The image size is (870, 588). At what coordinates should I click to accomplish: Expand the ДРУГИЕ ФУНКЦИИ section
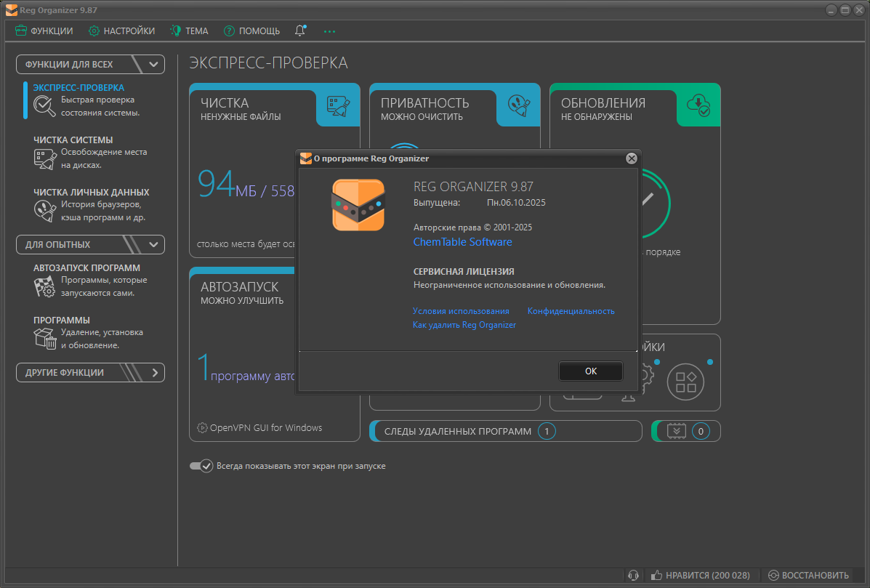click(154, 372)
